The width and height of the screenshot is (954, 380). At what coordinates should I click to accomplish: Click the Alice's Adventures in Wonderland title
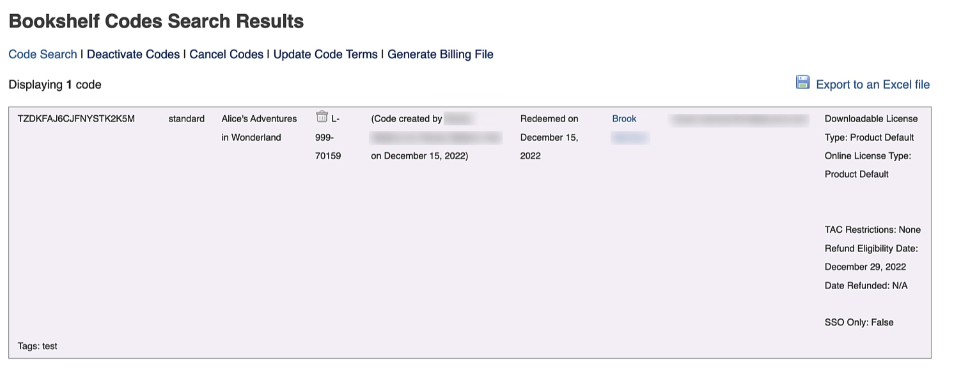pos(259,128)
